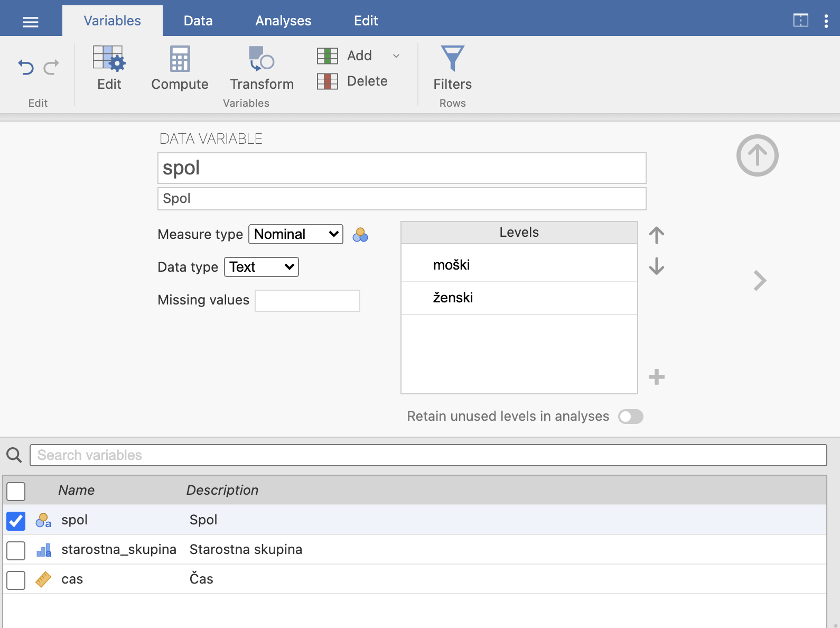
Task: Select the 'moški' level
Action: [x=519, y=265]
